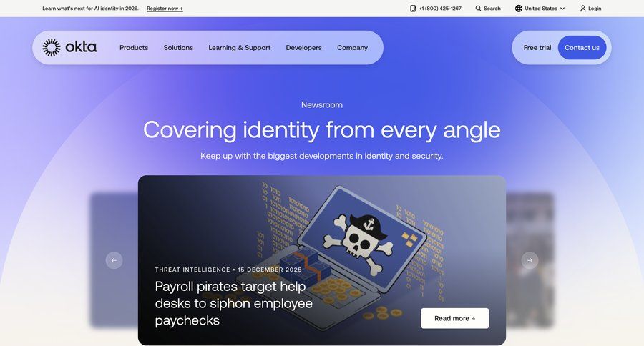Click the Contact us button
644x346 pixels.
pos(582,48)
